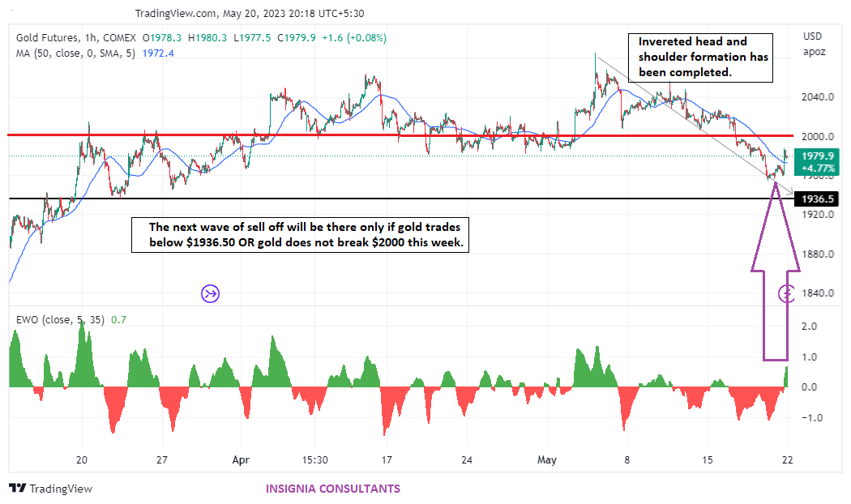Click the INSIGNIA CONSULTANTS text

click(332, 489)
